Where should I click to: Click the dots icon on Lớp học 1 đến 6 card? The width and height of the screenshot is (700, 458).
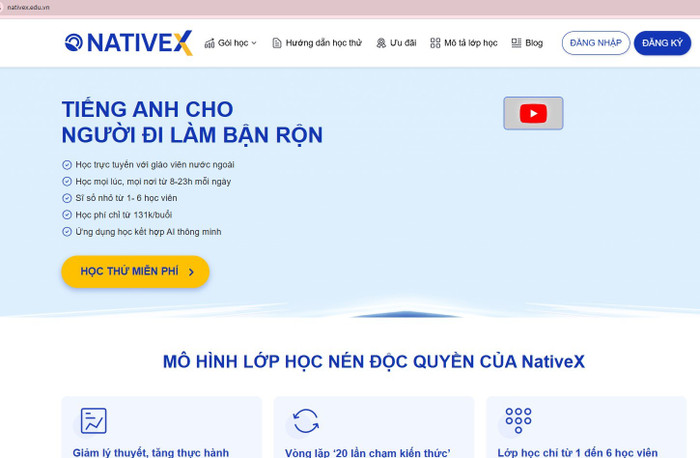[518, 421]
